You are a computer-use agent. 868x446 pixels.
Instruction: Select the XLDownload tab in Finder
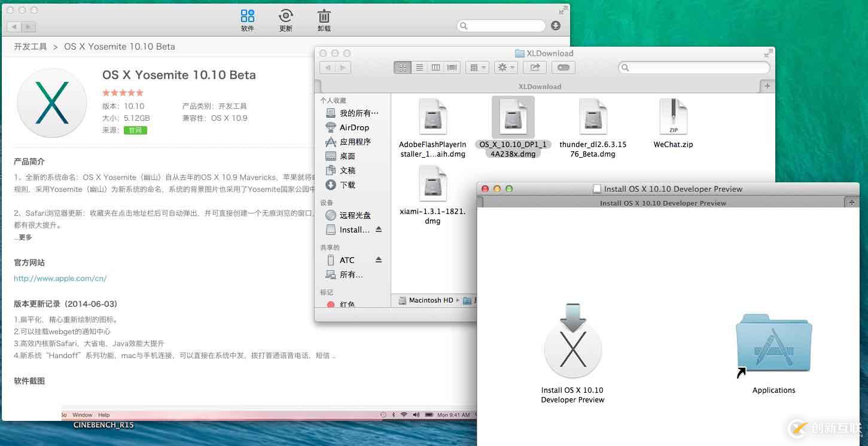point(540,87)
